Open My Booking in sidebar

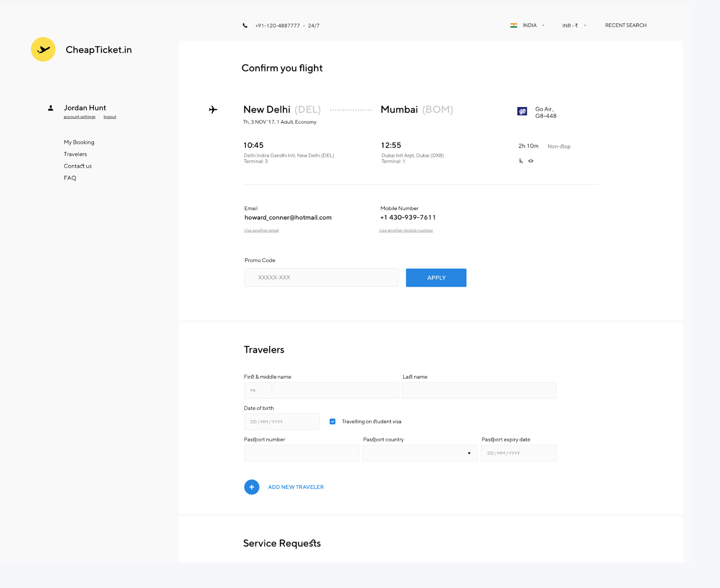pos(79,142)
